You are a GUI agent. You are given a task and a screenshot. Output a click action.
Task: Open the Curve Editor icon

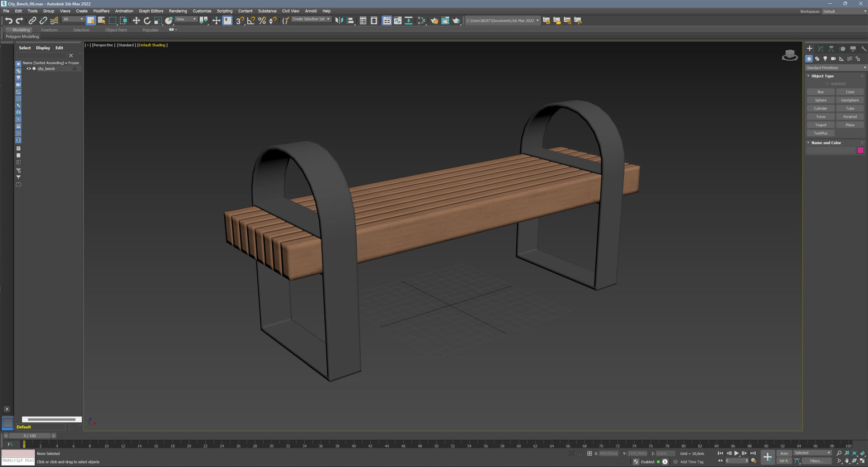coord(398,20)
